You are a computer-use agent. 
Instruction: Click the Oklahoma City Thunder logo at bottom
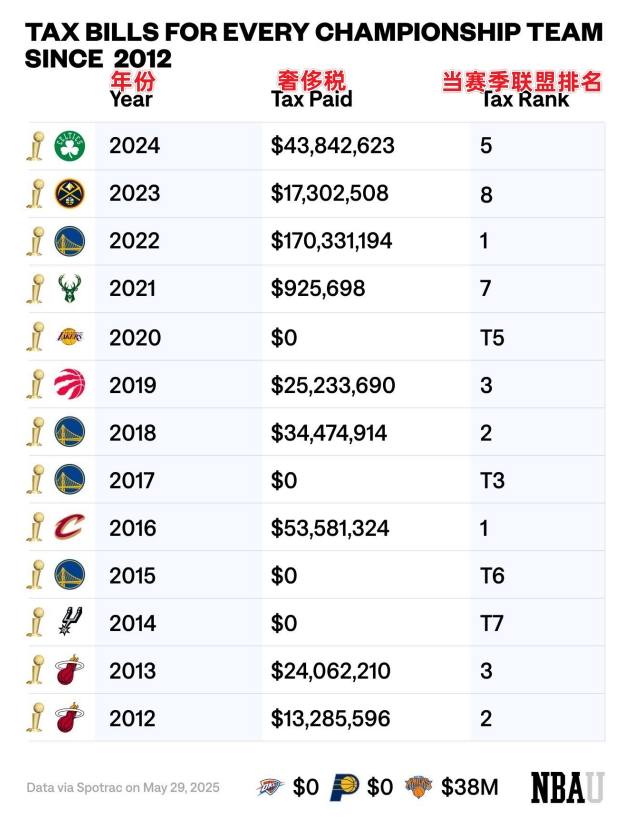coord(270,787)
